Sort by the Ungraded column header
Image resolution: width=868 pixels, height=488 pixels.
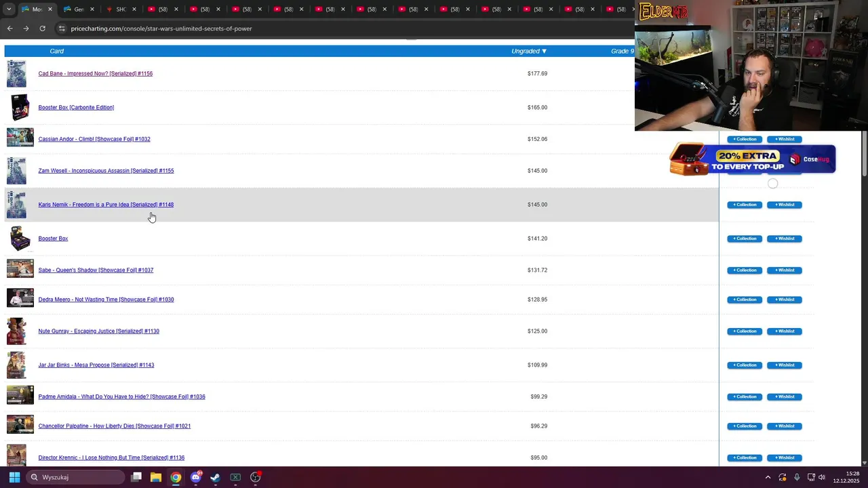tap(529, 51)
